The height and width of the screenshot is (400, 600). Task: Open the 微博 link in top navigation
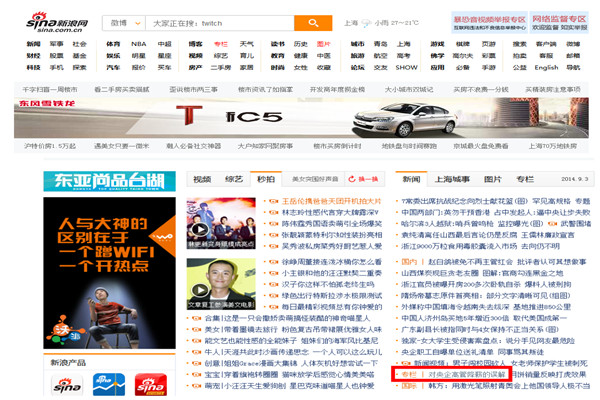[573, 44]
